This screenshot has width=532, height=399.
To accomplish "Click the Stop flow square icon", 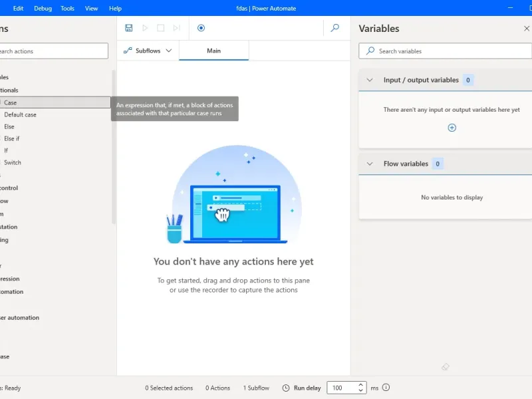I will point(161,28).
